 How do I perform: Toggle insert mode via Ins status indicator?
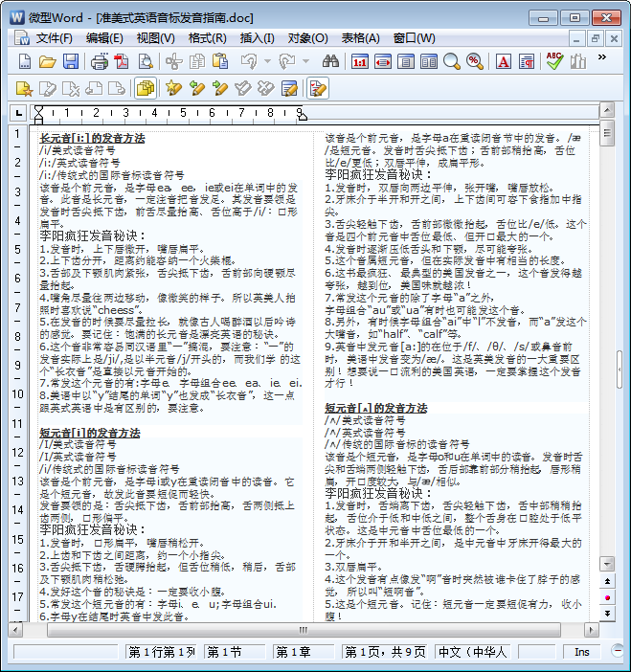(x=582, y=652)
